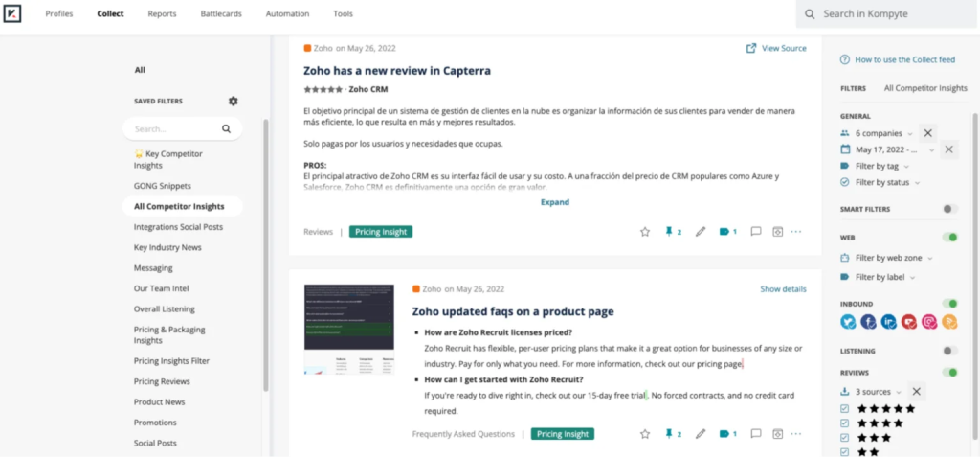Open comments on the Zoho FAQs insight
Viewport: 980px width, 457px height.
pos(756,434)
